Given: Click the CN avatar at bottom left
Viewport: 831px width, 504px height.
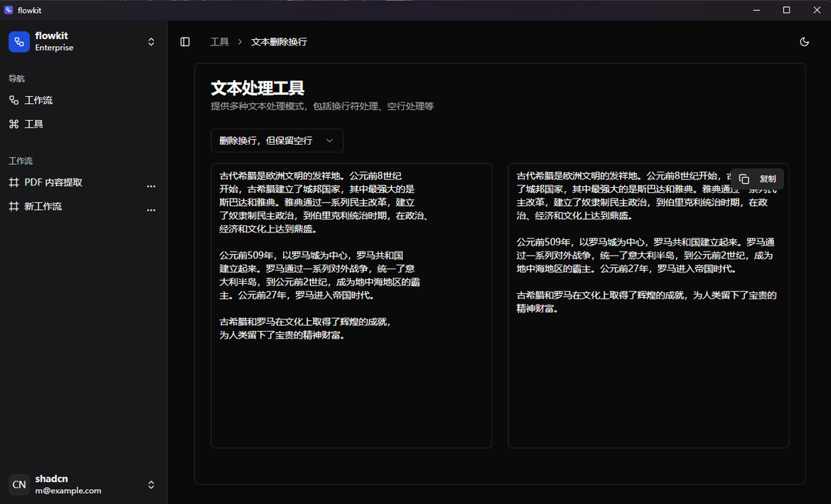Looking at the screenshot, I should [18, 485].
